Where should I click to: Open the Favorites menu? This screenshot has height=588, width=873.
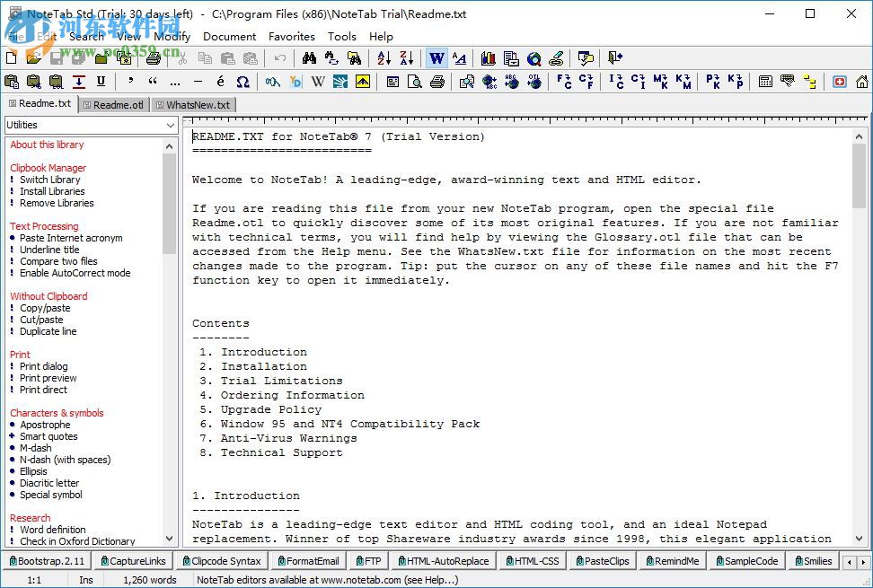pyautogui.click(x=292, y=36)
